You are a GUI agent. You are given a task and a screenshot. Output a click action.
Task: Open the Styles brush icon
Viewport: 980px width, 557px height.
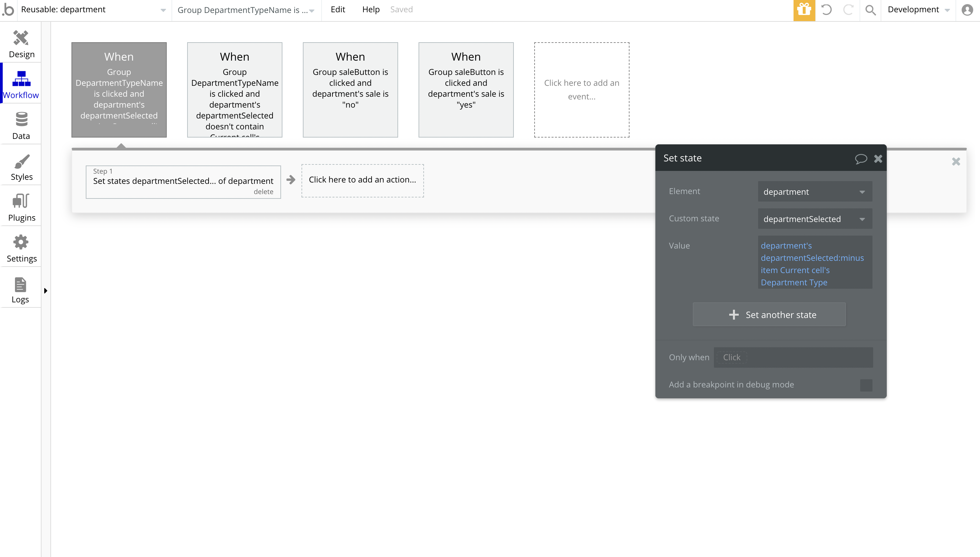(x=21, y=161)
